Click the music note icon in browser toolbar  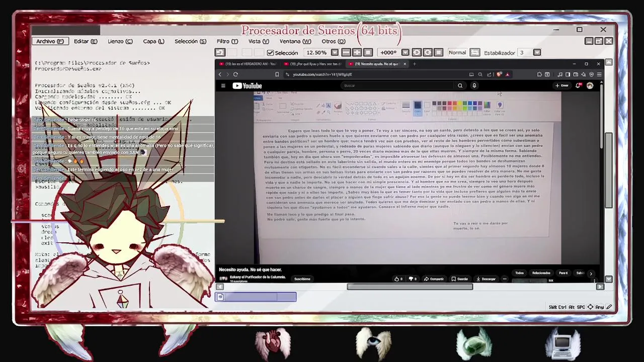[x=560, y=74]
